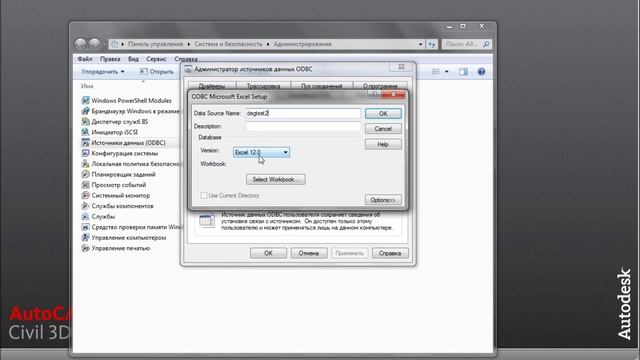Open the views options dropdown arrow
This screenshot has height=360, width=640.
(447, 72)
